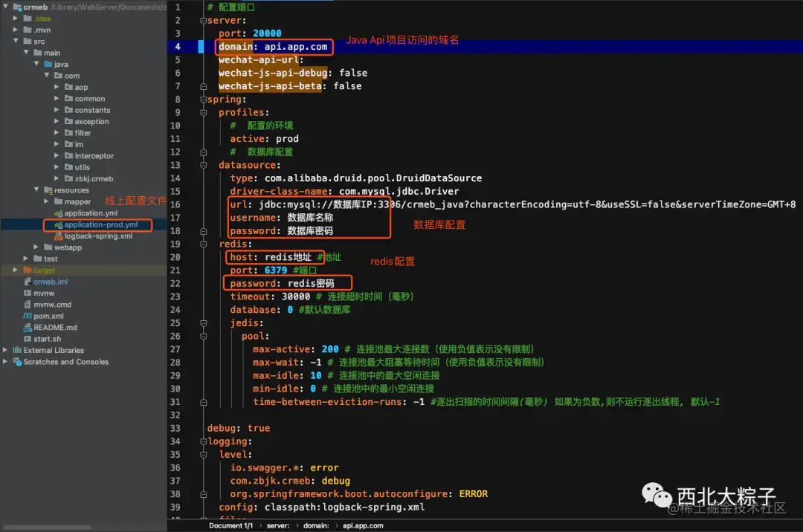Click the mvnw.cmd file icon
The image size is (803, 532).
pos(28,305)
